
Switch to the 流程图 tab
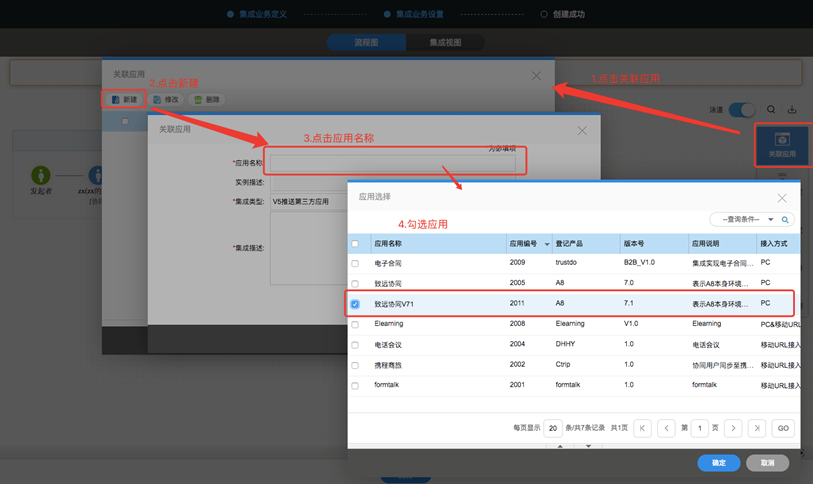pyautogui.click(x=366, y=43)
